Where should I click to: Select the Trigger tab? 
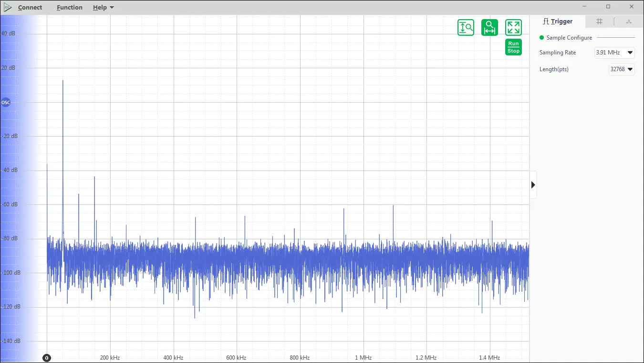[x=558, y=21]
